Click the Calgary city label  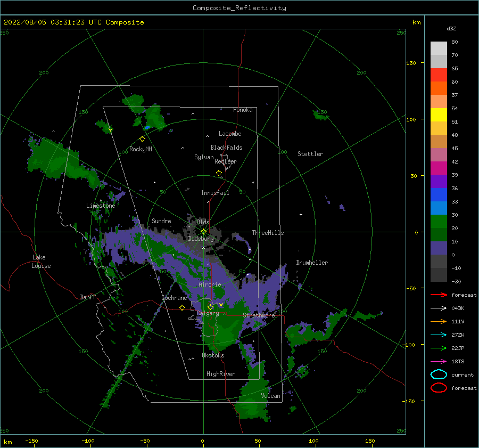click(208, 313)
